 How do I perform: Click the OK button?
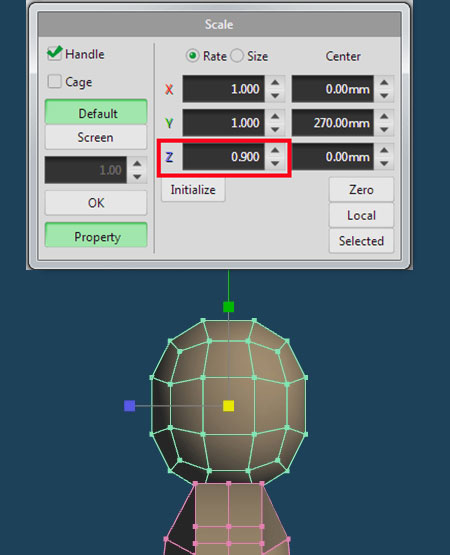coord(96,203)
